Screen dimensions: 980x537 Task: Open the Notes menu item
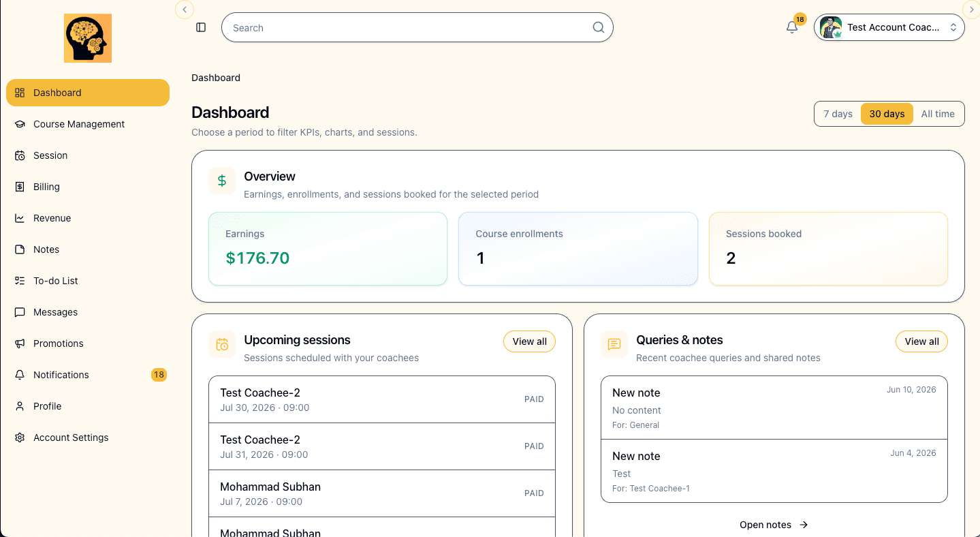[88, 249]
